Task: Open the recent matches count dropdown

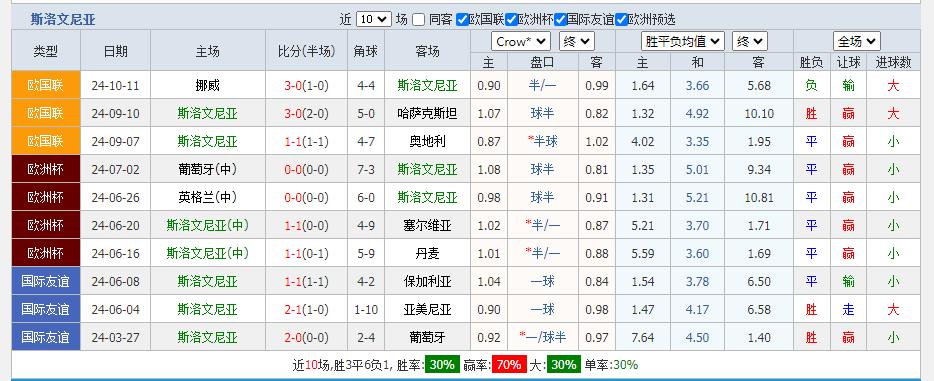Action: [x=373, y=20]
